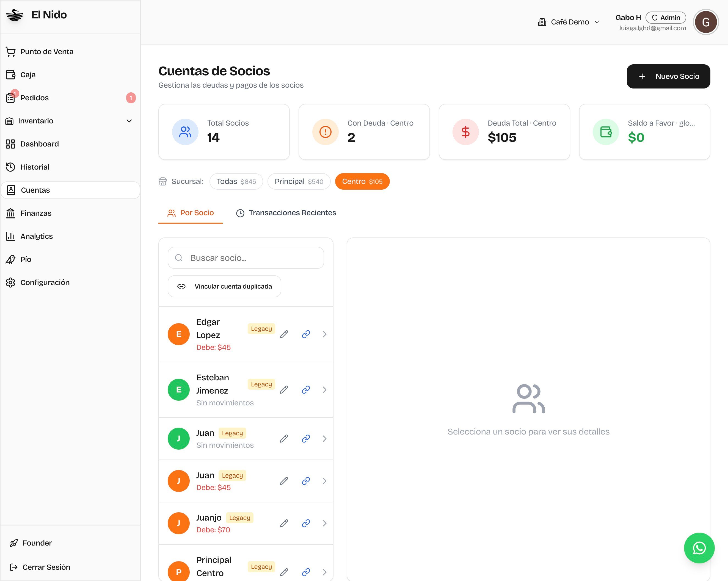
Task: Click the building icon beside Café Demo
Action: coord(542,22)
